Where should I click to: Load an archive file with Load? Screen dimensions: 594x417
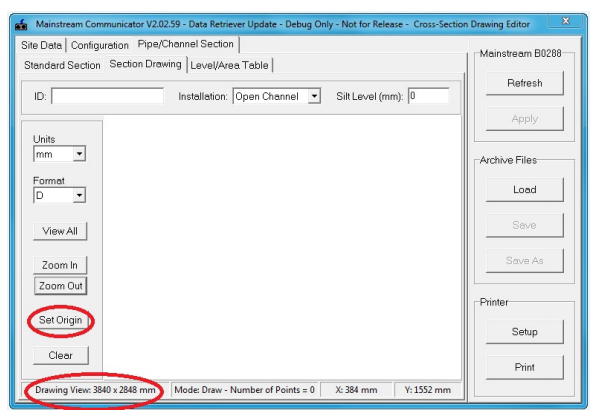[x=525, y=189]
